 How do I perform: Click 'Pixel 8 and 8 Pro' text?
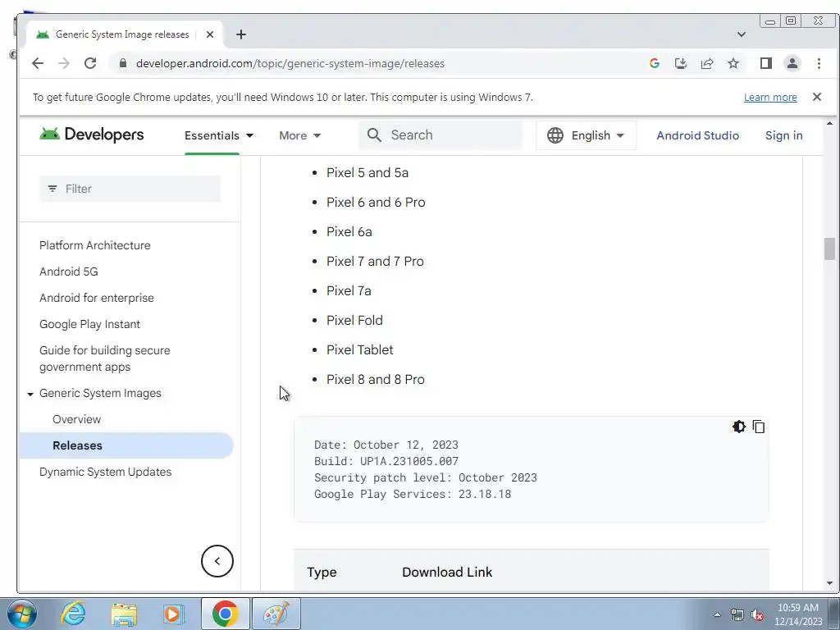[x=376, y=379]
